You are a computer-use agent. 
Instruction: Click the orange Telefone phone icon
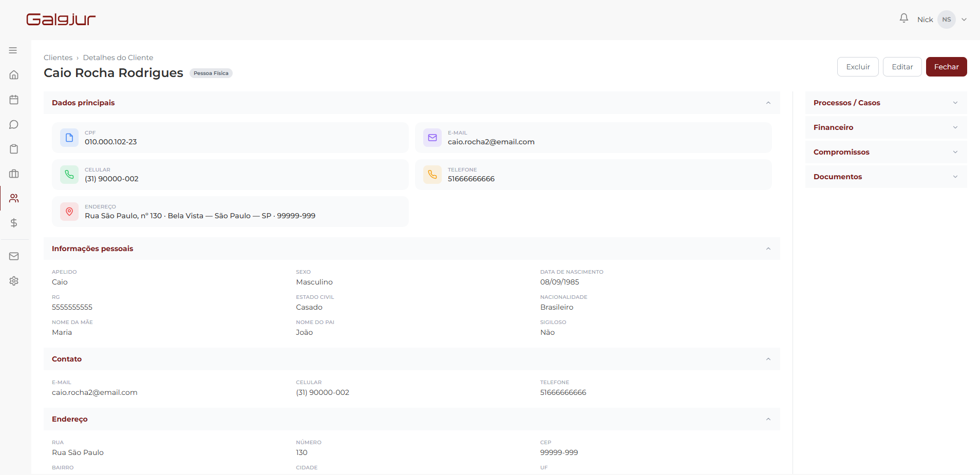click(x=432, y=175)
